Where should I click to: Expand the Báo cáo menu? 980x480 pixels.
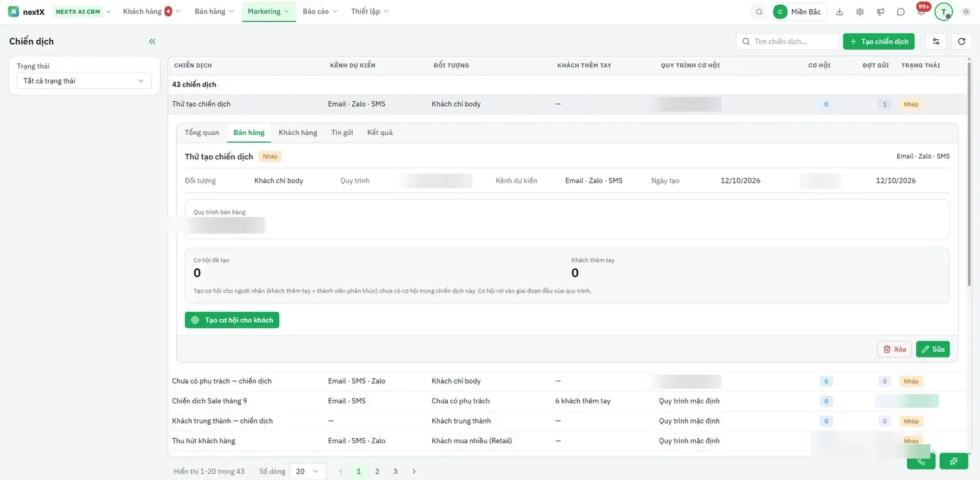click(320, 12)
